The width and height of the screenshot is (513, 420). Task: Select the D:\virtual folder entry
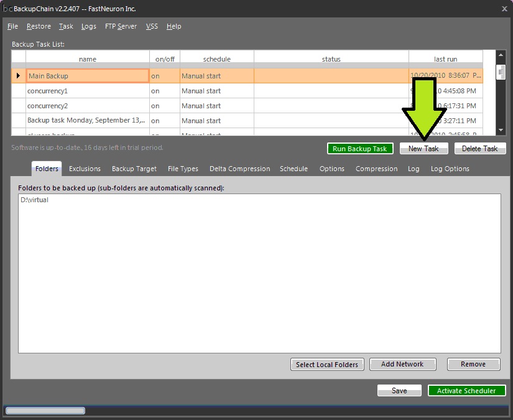34,200
